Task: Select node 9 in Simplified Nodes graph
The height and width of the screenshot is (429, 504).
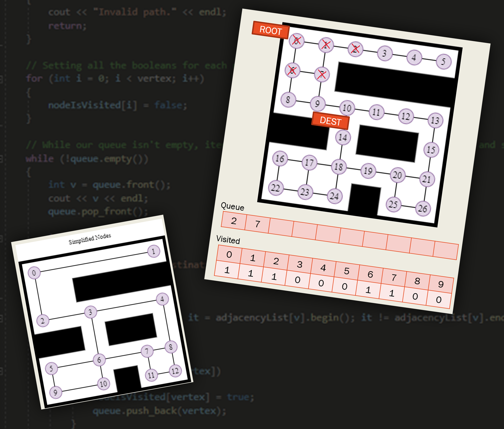Action: tap(55, 392)
